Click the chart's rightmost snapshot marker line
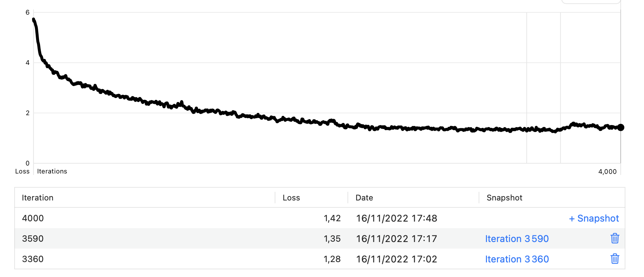The height and width of the screenshot is (277, 644). (560, 87)
